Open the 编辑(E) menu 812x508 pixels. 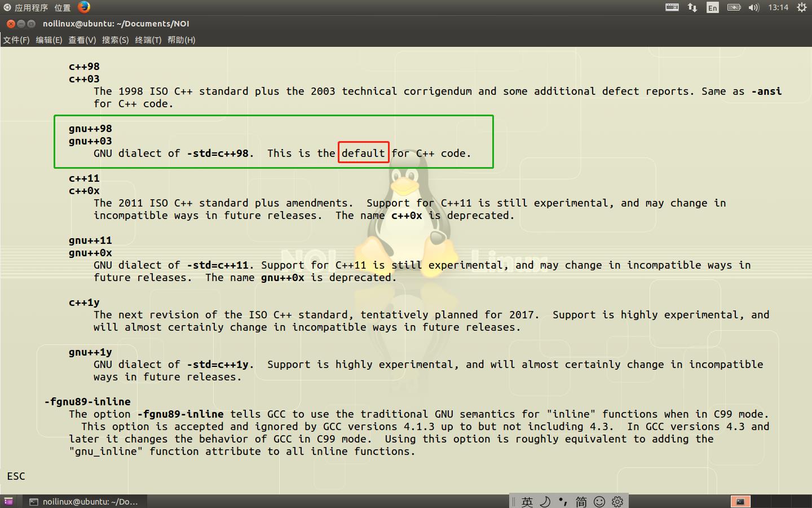click(x=49, y=40)
